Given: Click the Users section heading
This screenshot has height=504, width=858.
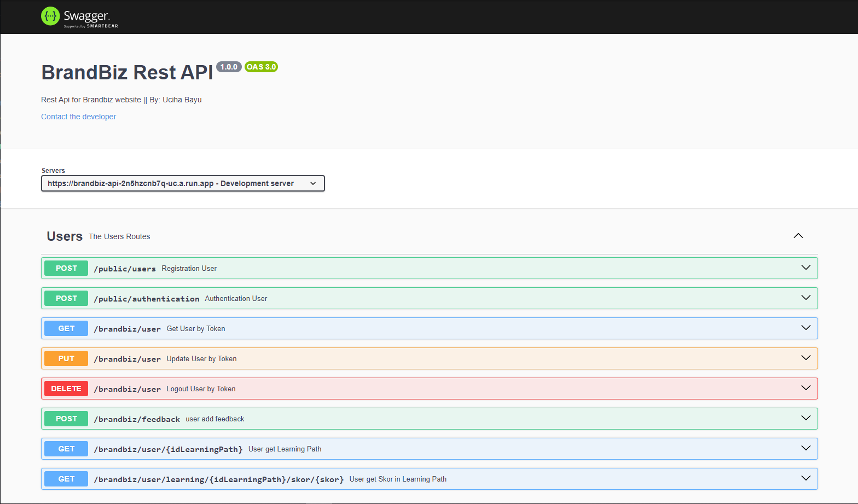Looking at the screenshot, I should click(65, 236).
